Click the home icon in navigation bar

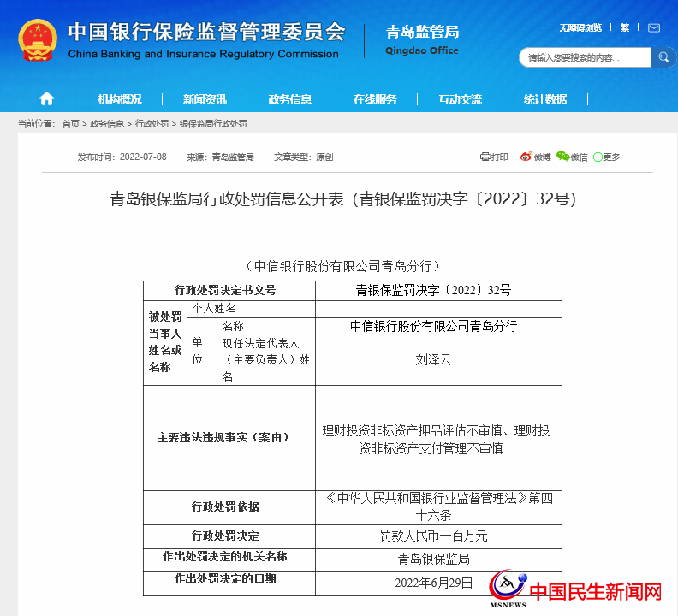[46, 98]
